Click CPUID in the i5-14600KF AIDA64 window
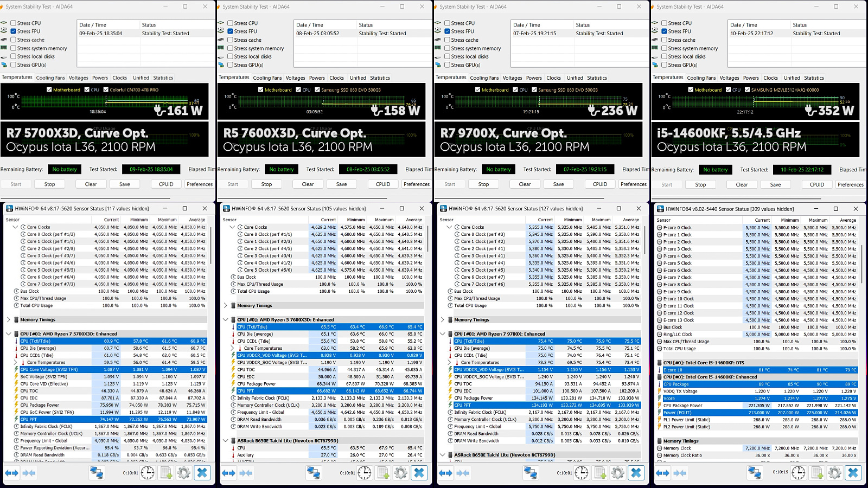This screenshot has height=488, width=868. tap(817, 184)
